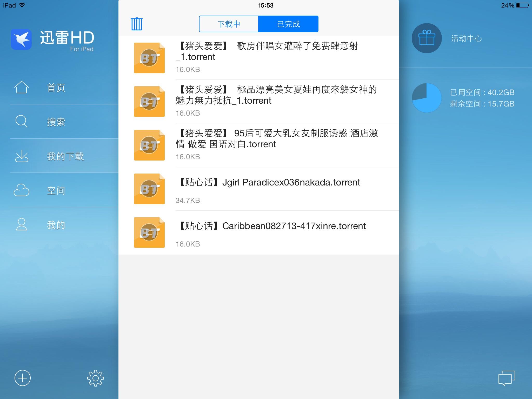Tap the cloud space icon
Viewport: 532px width, 399px height.
(x=21, y=190)
